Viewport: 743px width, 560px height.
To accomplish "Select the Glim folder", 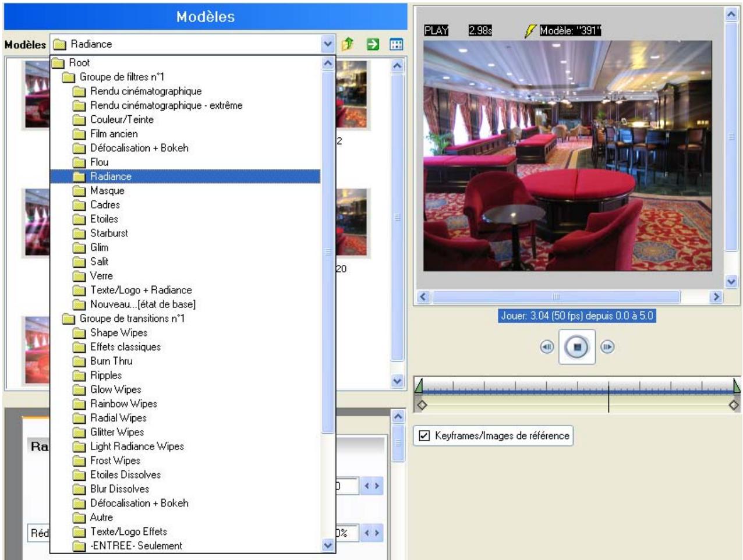I will tap(91, 247).
